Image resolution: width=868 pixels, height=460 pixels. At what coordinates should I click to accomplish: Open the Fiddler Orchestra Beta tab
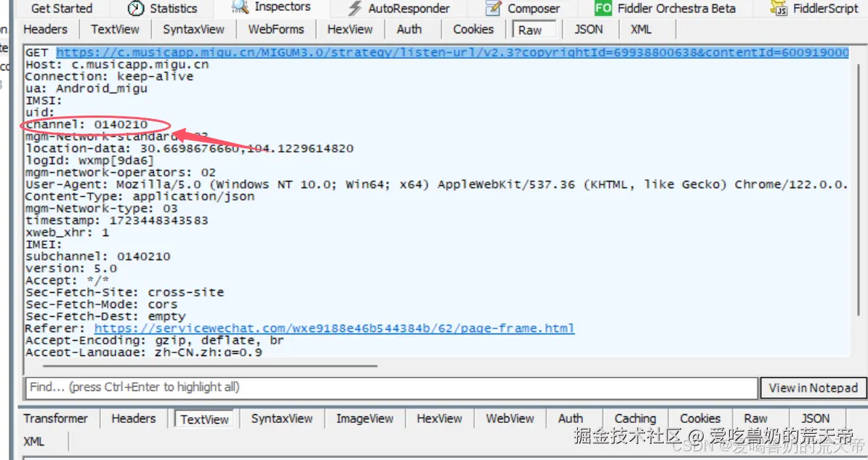pyautogui.click(x=677, y=8)
